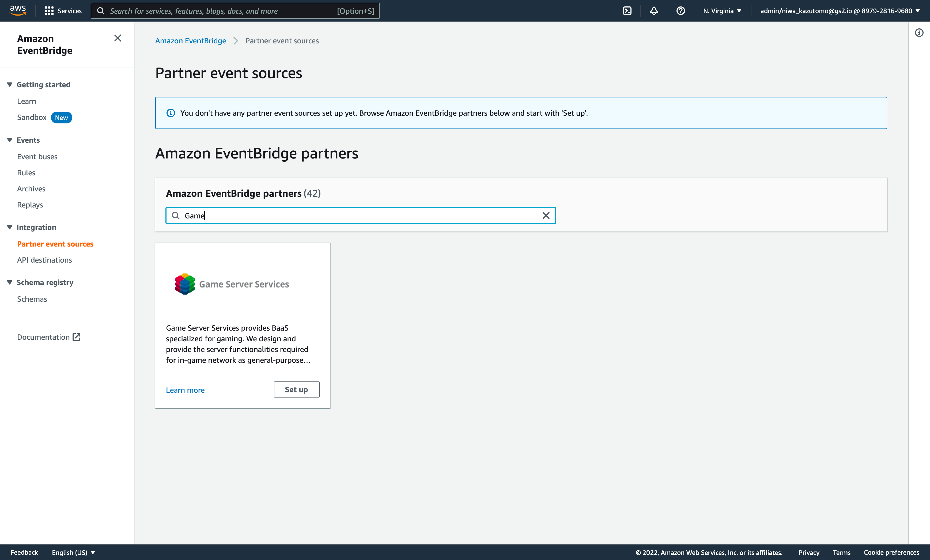Collapse the Getting started section
The height and width of the screenshot is (560, 930).
point(9,85)
